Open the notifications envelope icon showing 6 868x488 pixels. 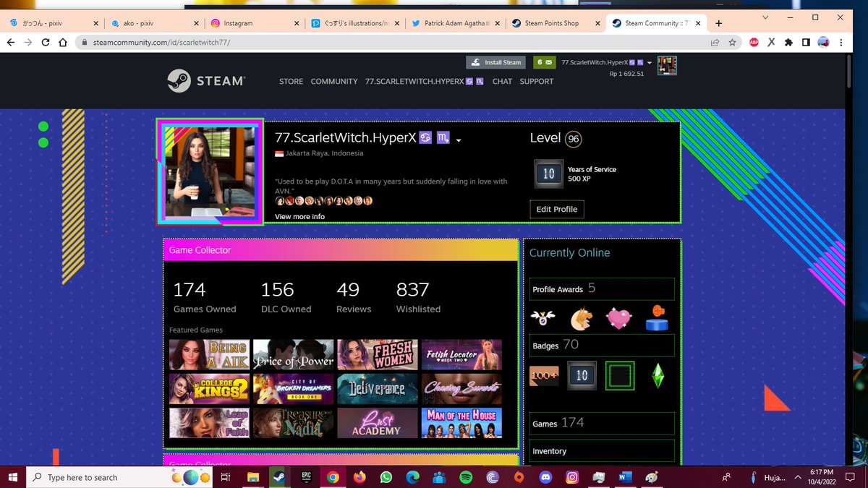[544, 62]
